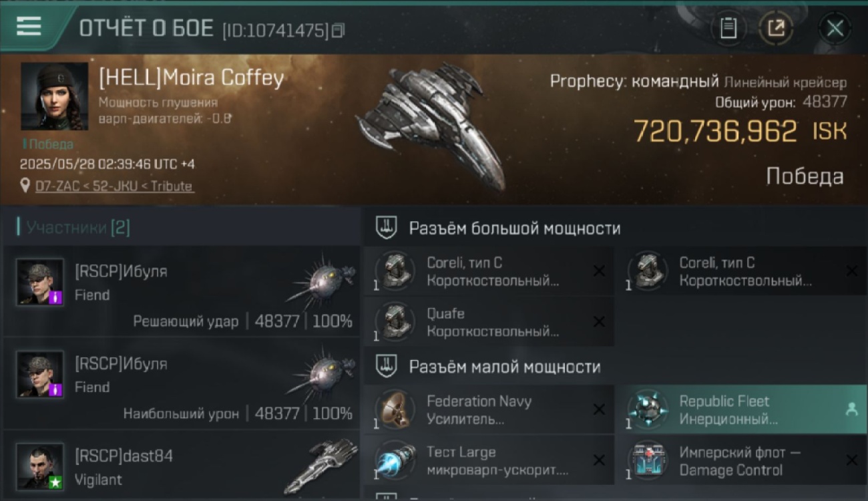The image size is (868, 501).
Task: Open the D7-ZAC location link
Action: [114, 186]
